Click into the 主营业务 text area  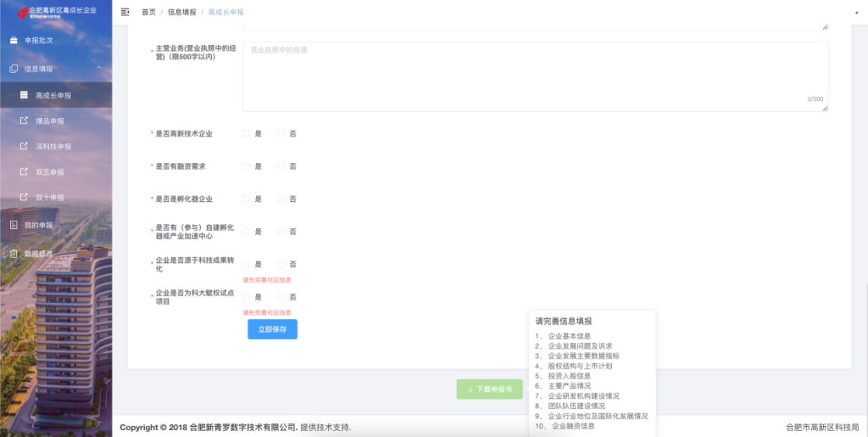(x=534, y=76)
